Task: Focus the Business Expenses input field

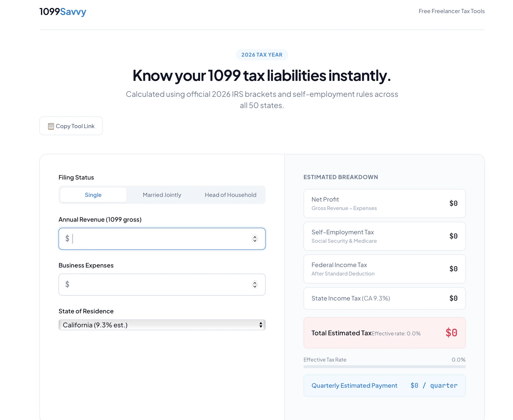Action: tap(162, 284)
